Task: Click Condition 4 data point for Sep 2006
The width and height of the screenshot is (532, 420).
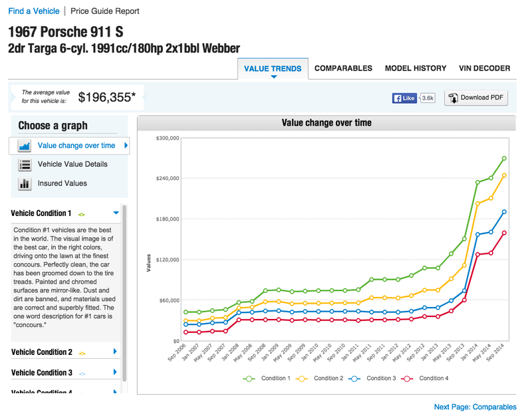Action: click(186, 332)
